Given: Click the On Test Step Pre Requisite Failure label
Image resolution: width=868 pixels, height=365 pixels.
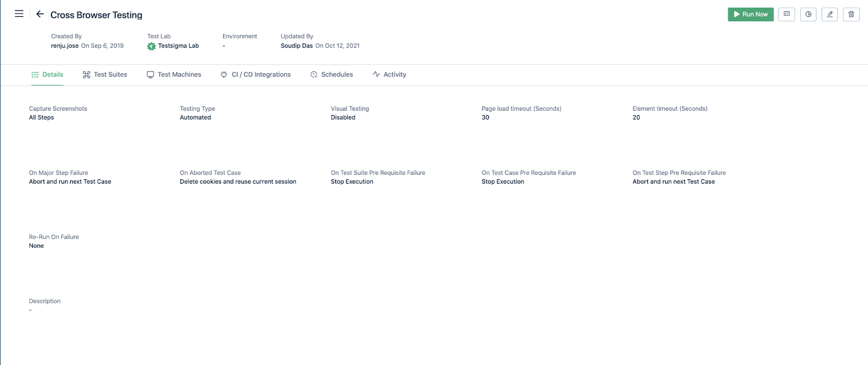Looking at the screenshot, I should pyautogui.click(x=679, y=173).
